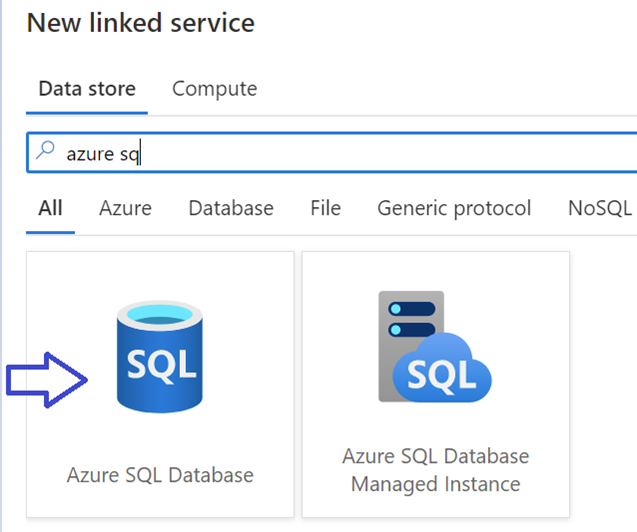The height and width of the screenshot is (532, 637).
Task: Choose the Azure SQL Database connector tile
Action: tap(160, 385)
